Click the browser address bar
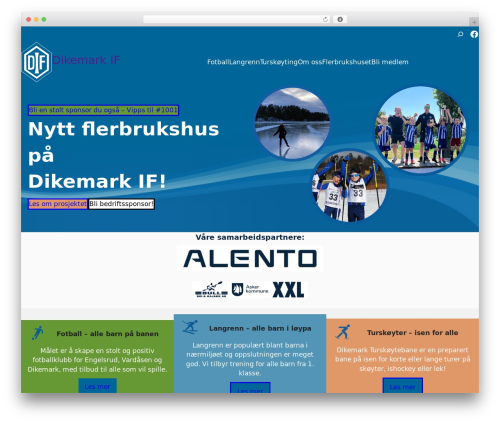The height and width of the screenshot is (423, 500). tap(237, 20)
